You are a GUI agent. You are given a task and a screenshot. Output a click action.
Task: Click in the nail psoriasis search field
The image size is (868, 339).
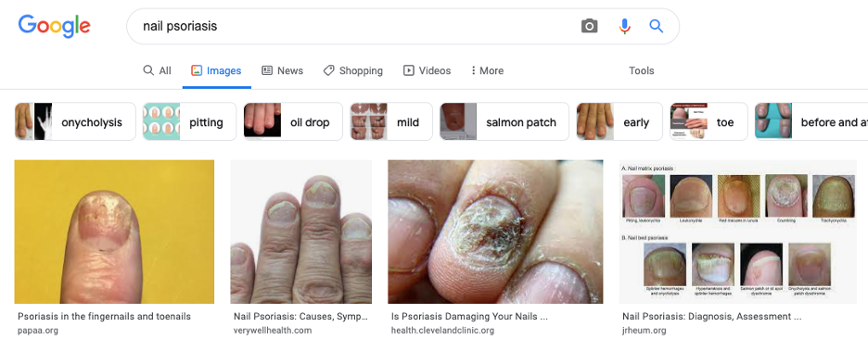(354, 26)
